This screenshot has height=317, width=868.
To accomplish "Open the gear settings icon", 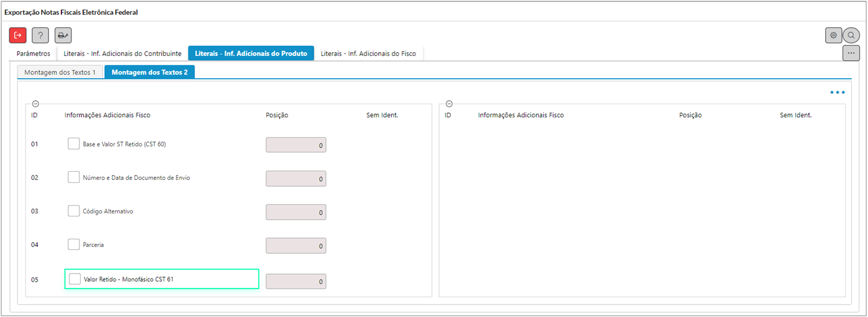I will 833,35.
